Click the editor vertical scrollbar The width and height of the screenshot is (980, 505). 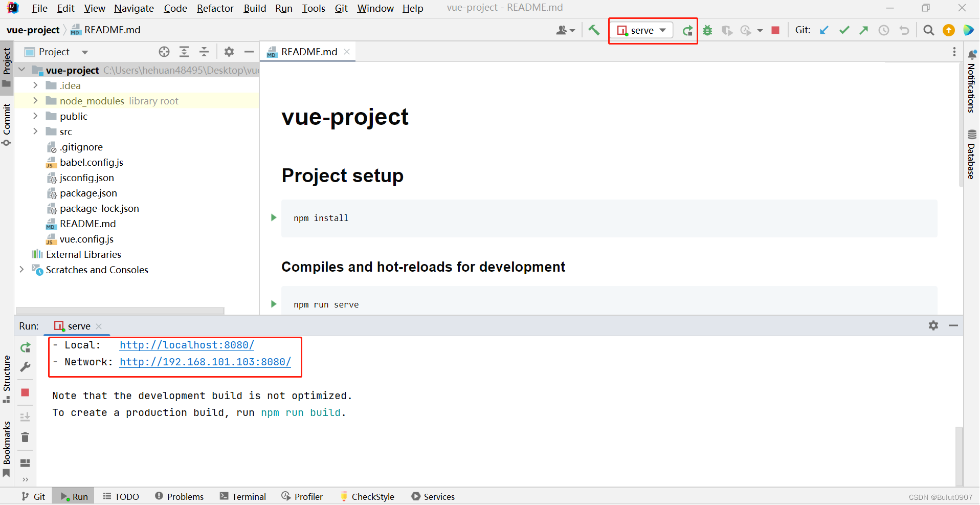click(x=960, y=124)
